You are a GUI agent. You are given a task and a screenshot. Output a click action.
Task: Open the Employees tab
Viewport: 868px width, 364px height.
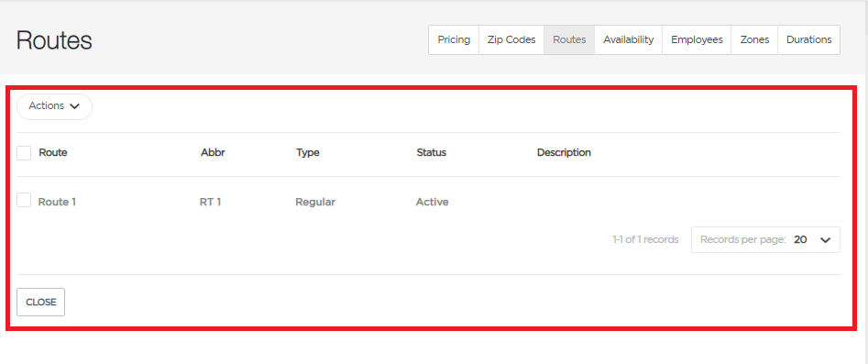tap(697, 40)
